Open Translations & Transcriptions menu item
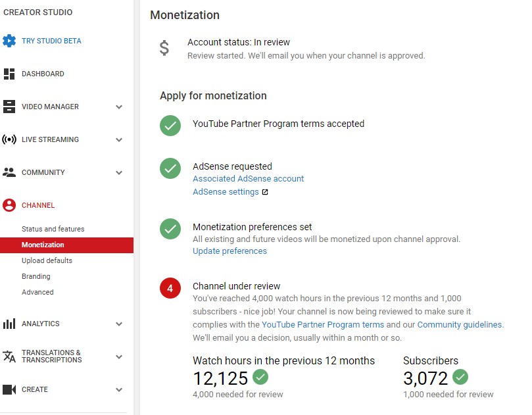This screenshot has width=532, height=415. (x=51, y=356)
